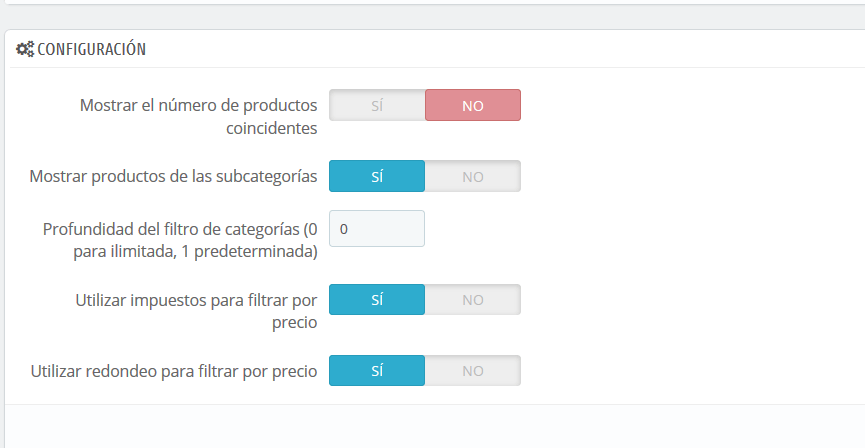Click the 'Utilizar impuestos para filtrar por precio' label
The width and height of the screenshot is (865, 448).
pyautogui.click(x=196, y=311)
